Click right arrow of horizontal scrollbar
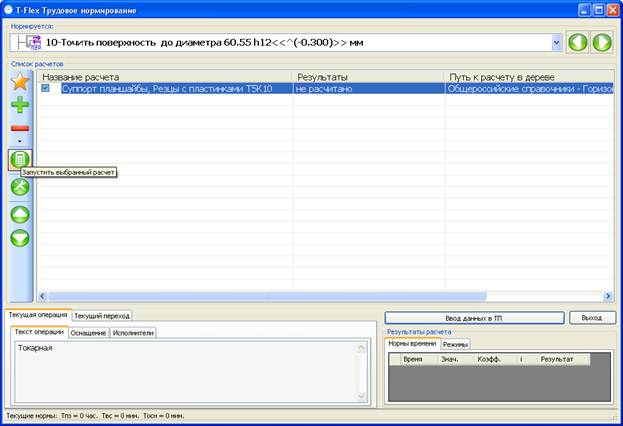Viewport: 623px width, 426px height. 608,296
